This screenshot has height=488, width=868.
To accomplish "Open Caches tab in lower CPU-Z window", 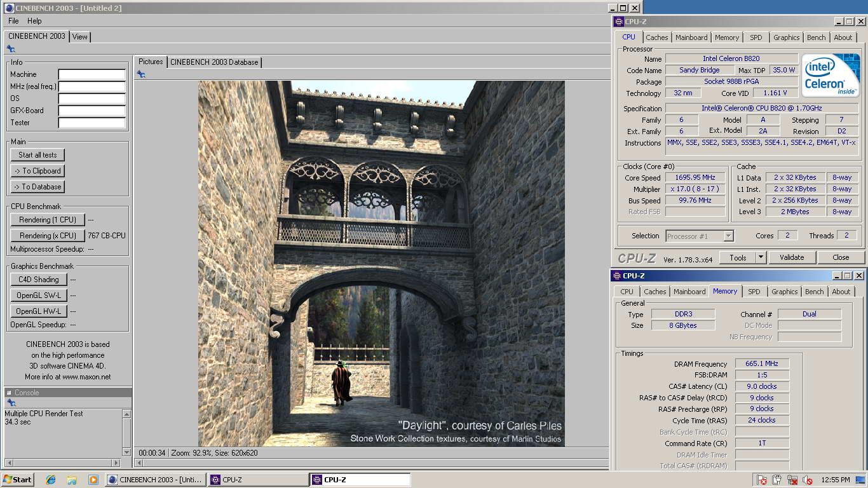I will pyautogui.click(x=654, y=292).
